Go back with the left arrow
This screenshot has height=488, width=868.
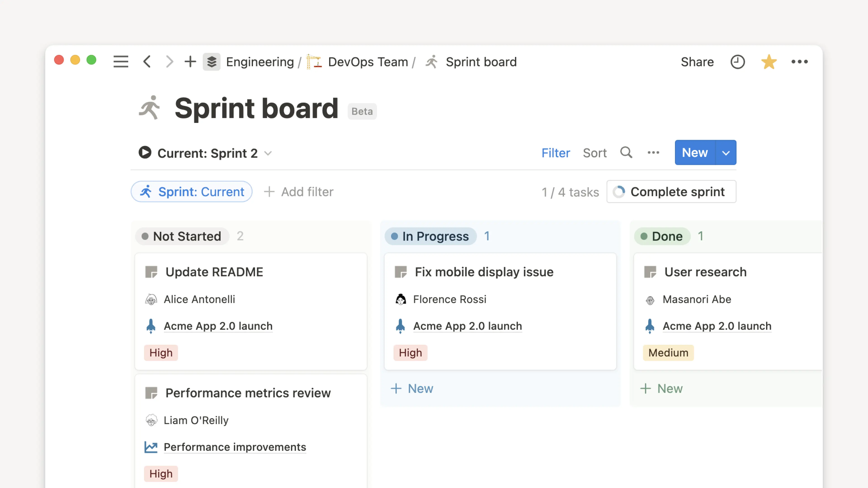147,62
